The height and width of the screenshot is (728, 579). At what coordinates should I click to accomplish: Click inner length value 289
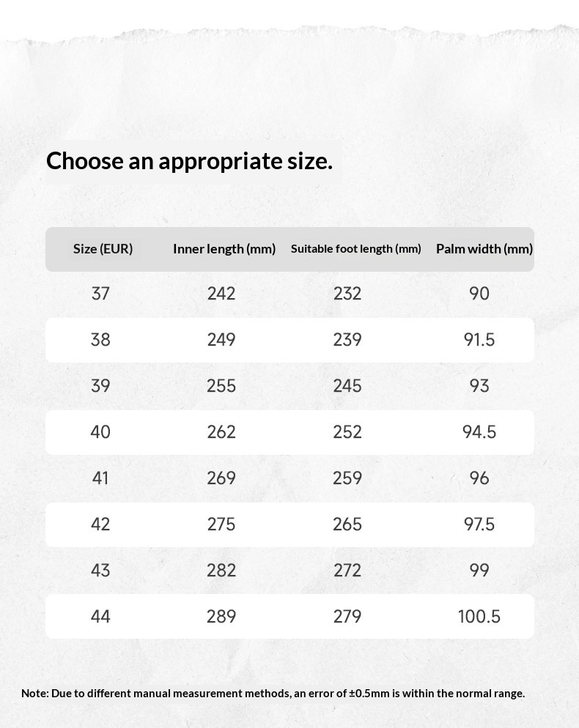[221, 617]
